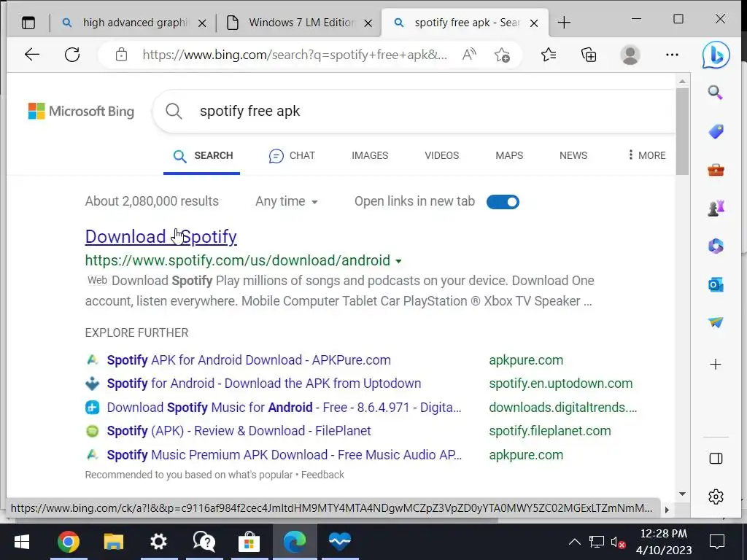Open sidebar Outlook icon
This screenshot has height=560, width=747.
point(716,285)
